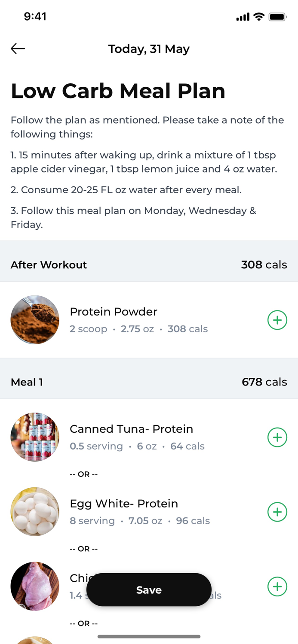The image size is (298, 644).
Task: Toggle the Protein Powder add control on
Action: pyautogui.click(x=277, y=320)
